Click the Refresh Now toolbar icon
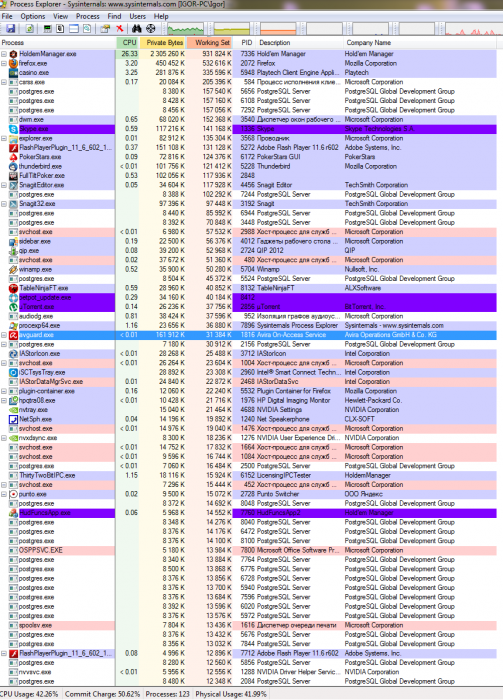Image resolution: width=503 pixels, height=700 pixels. [29, 29]
